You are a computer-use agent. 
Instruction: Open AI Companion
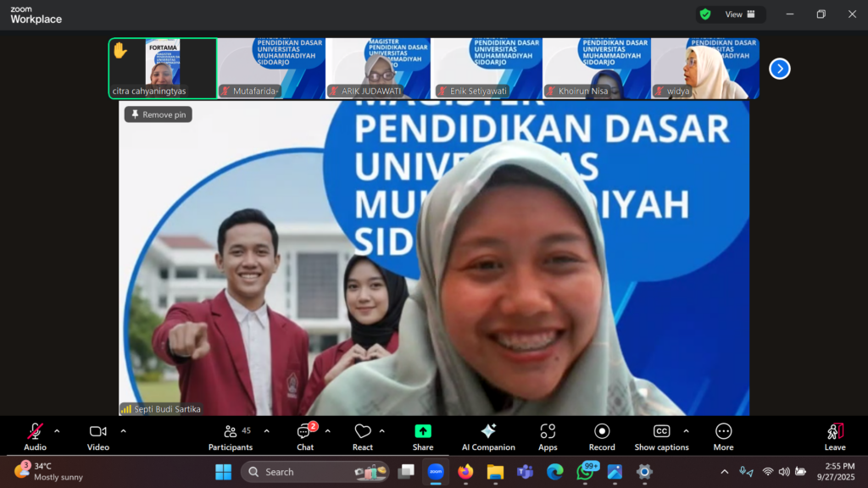click(x=488, y=436)
